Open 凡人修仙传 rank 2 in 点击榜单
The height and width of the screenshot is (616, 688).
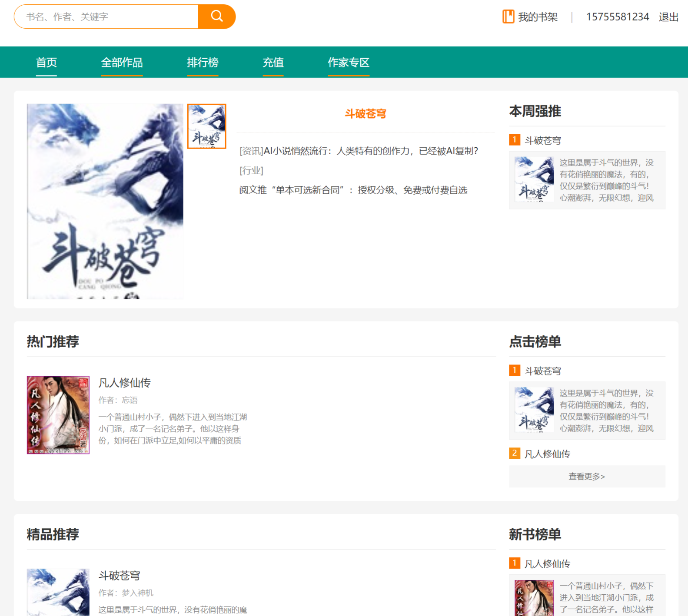tap(548, 454)
